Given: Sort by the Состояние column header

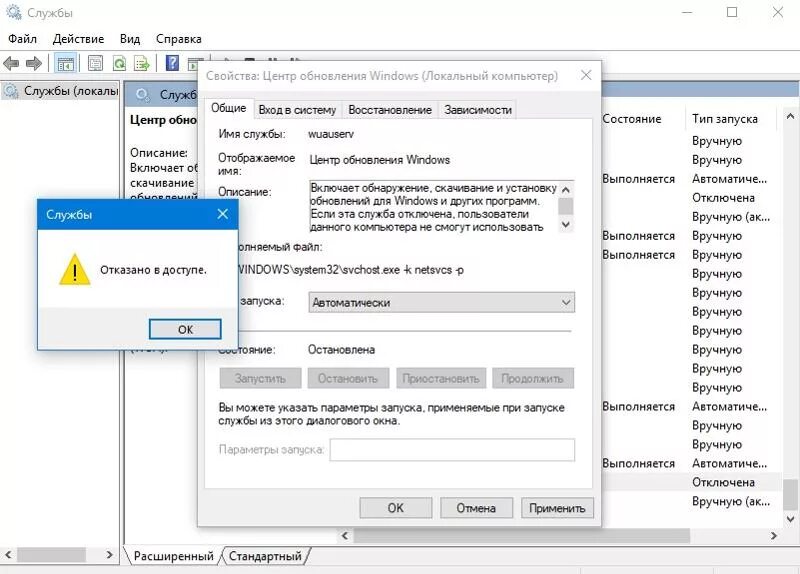Looking at the screenshot, I should coord(632,119).
